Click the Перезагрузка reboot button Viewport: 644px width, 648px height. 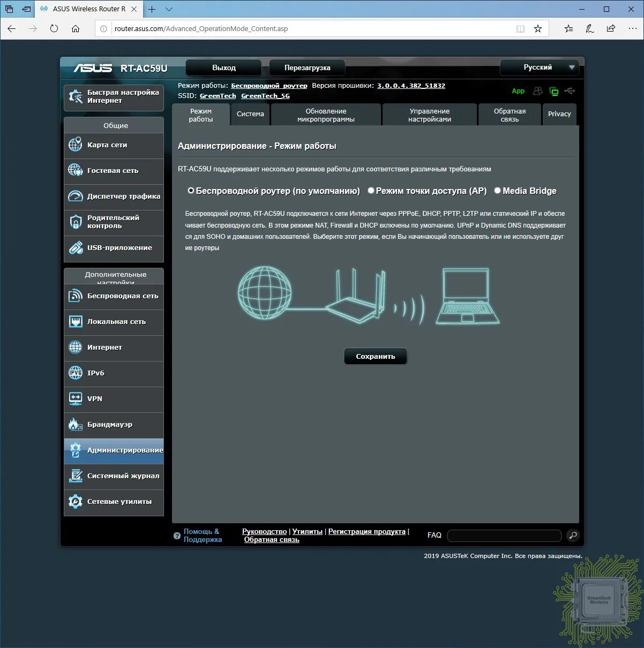307,67
